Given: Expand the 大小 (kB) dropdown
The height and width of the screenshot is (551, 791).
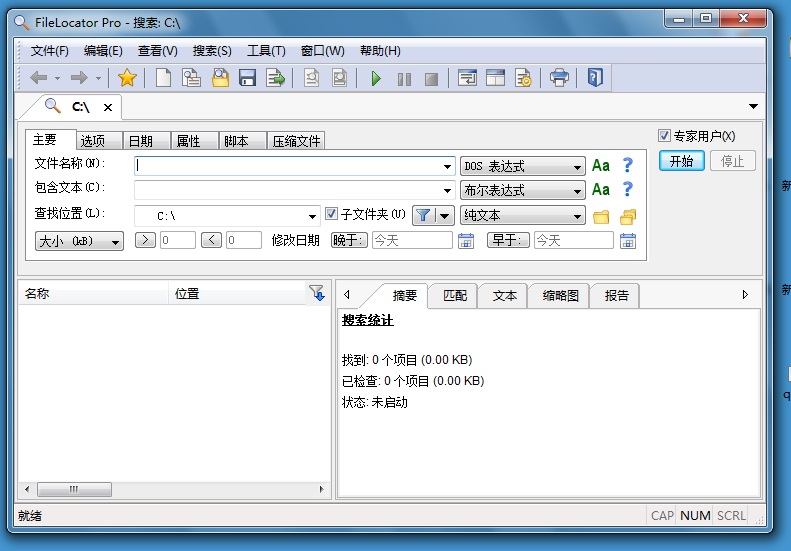Looking at the screenshot, I should point(79,241).
